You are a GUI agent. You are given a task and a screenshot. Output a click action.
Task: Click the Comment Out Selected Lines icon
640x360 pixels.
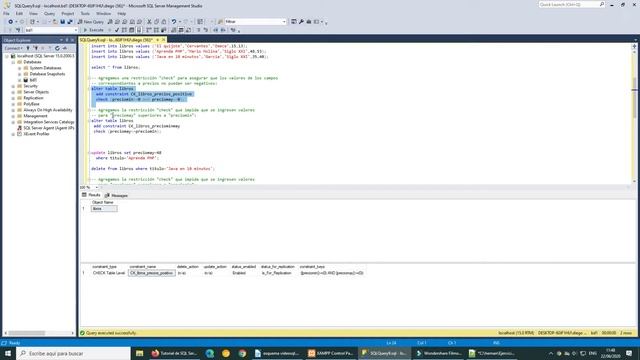click(x=199, y=30)
